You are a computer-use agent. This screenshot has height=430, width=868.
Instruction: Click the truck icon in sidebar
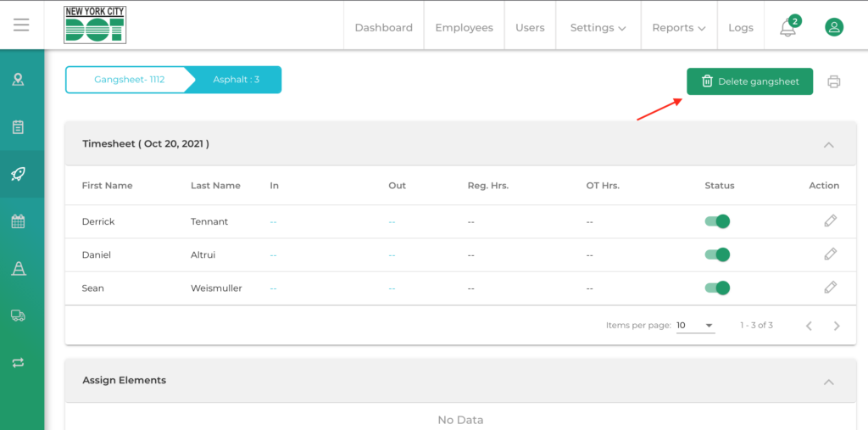(18, 316)
